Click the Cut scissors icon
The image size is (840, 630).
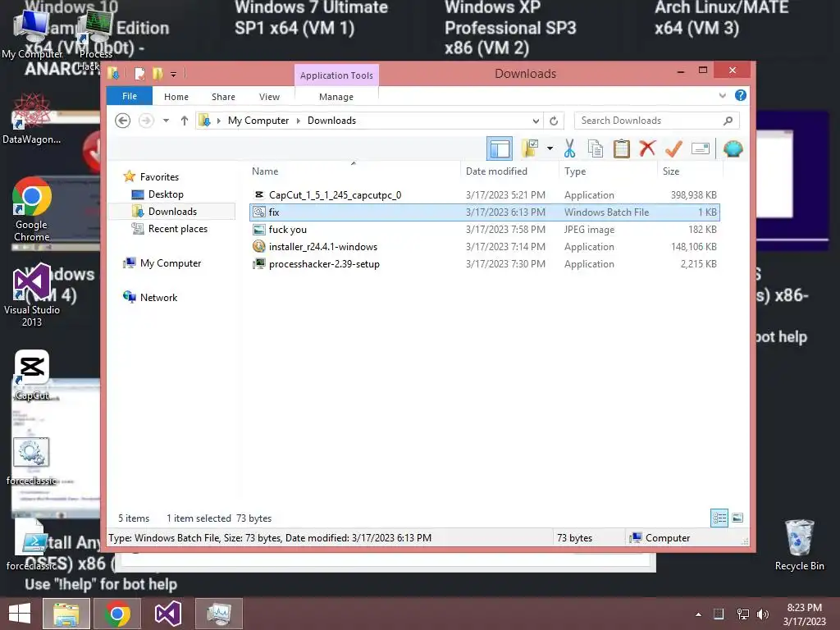click(569, 148)
